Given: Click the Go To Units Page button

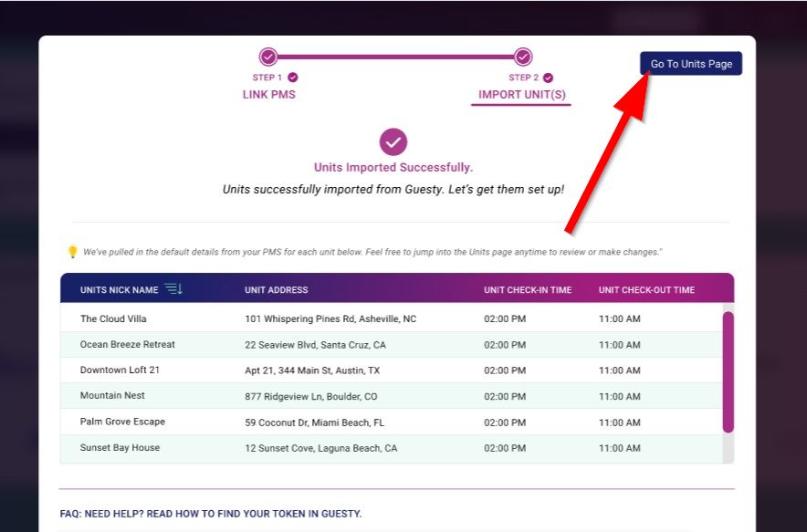Looking at the screenshot, I should [x=691, y=63].
